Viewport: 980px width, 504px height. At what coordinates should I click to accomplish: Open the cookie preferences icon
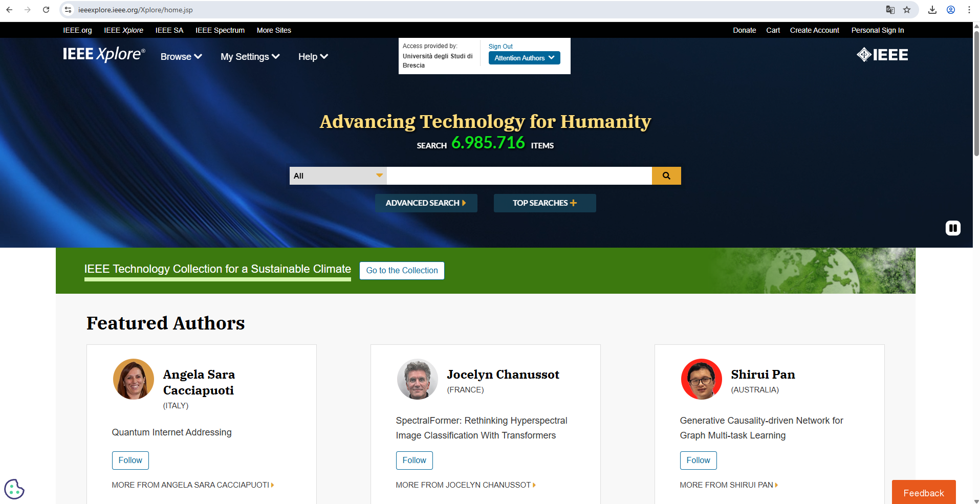tap(14, 489)
